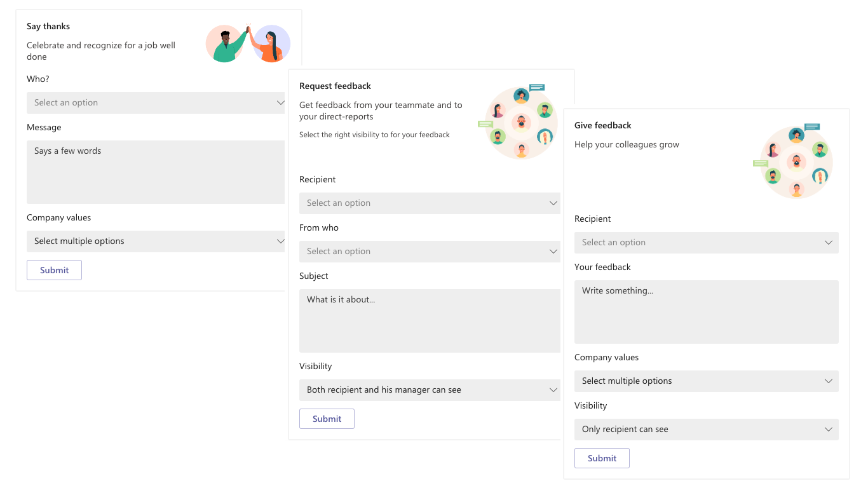The height and width of the screenshot is (488, 868).
Task: Expand the Both recipient and his manager visibility dropdown
Action: coord(429,390)
